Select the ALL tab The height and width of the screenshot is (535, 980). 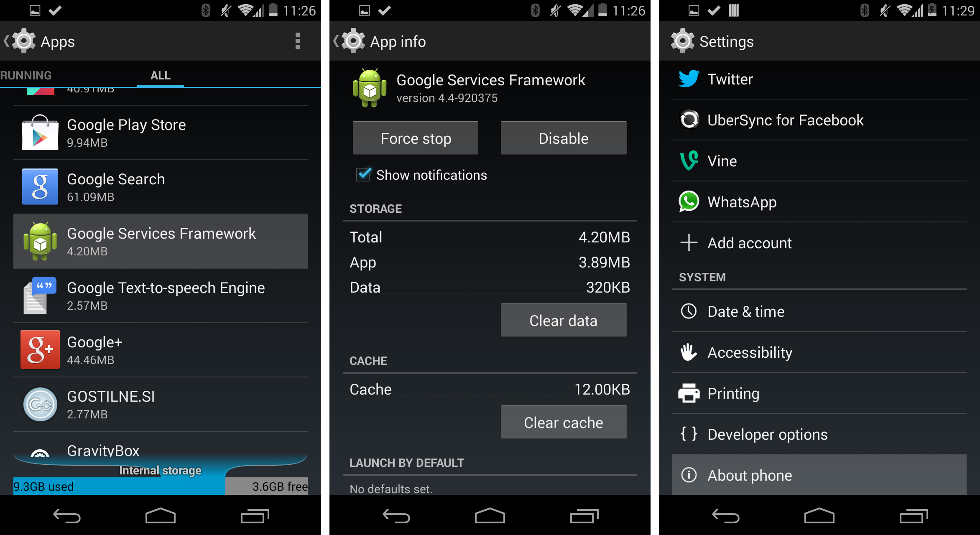161,75
